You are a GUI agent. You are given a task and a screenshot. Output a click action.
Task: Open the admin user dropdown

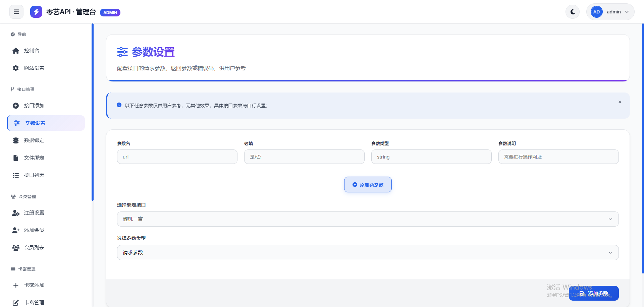point(610,12)
